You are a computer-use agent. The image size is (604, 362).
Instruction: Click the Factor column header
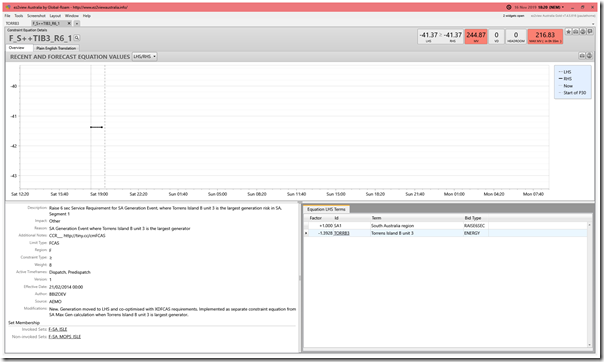[x=315, y=218]
